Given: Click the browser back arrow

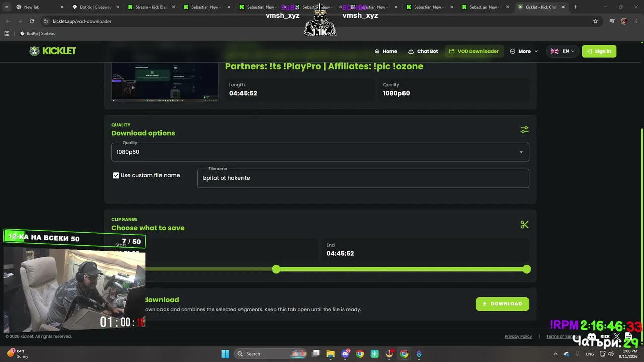Looking at the screenshot, I should tap(8, 21).
